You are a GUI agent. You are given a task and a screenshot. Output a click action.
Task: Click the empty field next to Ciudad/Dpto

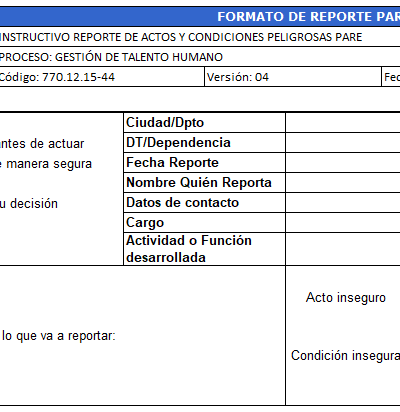343,123
